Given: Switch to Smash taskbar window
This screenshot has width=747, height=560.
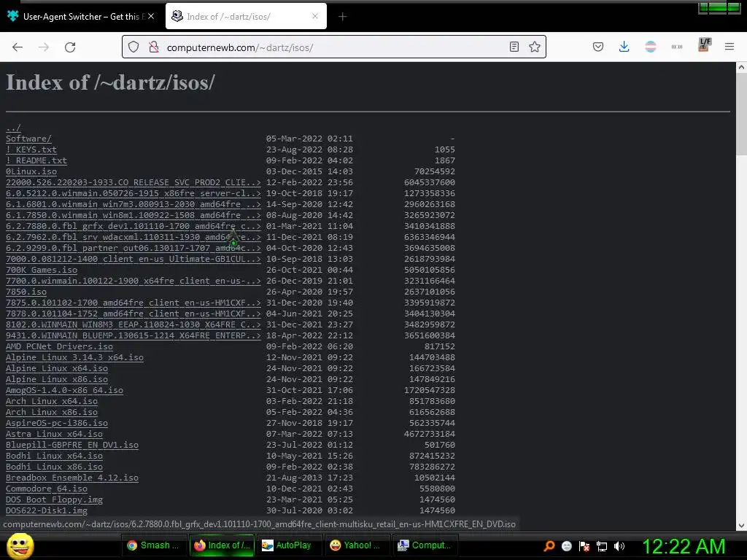Looking at the screenshot, I should click(x=154, y=545).
